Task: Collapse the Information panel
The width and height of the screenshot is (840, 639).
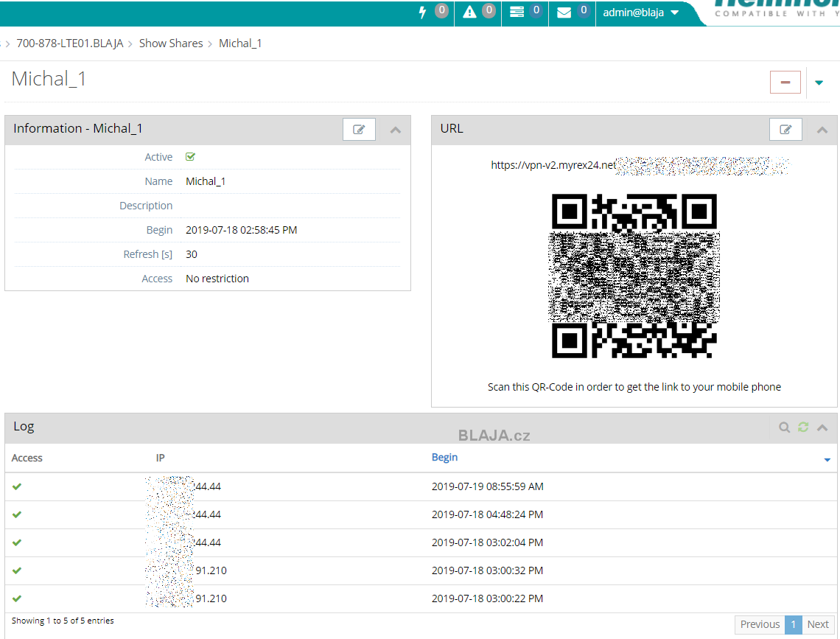Action: click(396, 130)
